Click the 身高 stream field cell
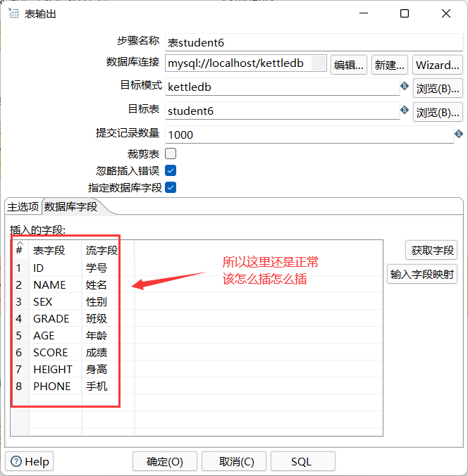 tap(108, 369)
